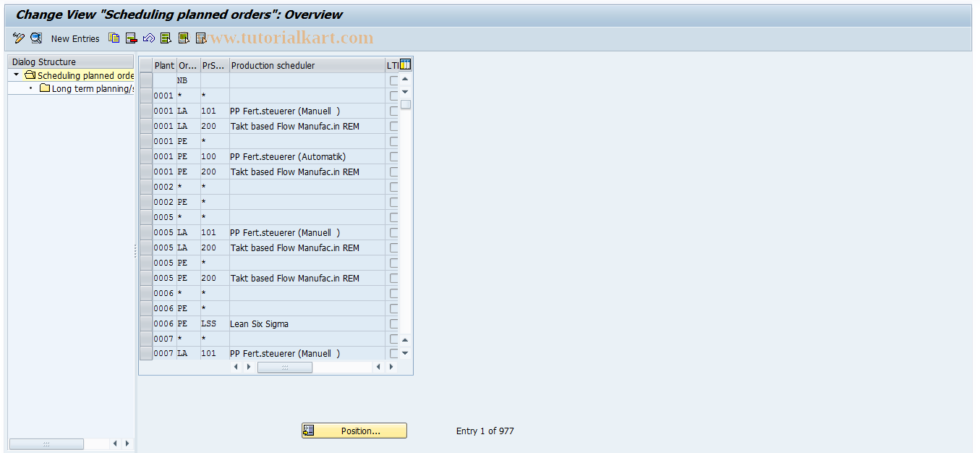Image resolution: width=980 pixels, height=453 pixels.
Task: Select row marker for 0001 LA 101
Action: [146, 111]
